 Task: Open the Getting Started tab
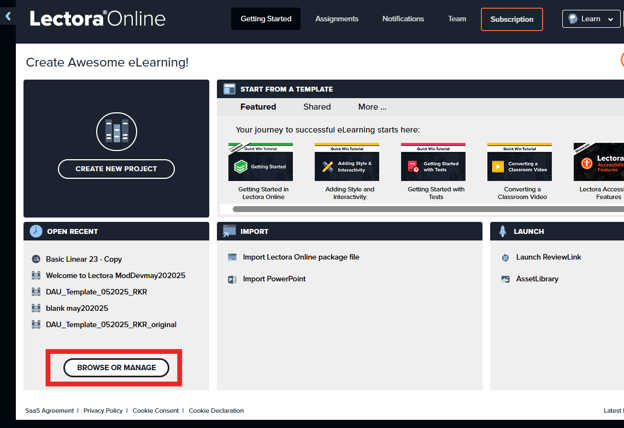point(266,19)
